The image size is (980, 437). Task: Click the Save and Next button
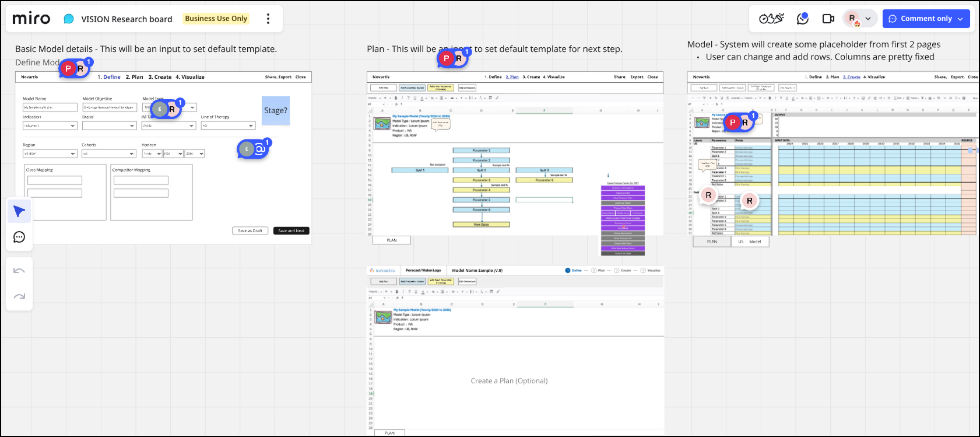tap(291, 231)
